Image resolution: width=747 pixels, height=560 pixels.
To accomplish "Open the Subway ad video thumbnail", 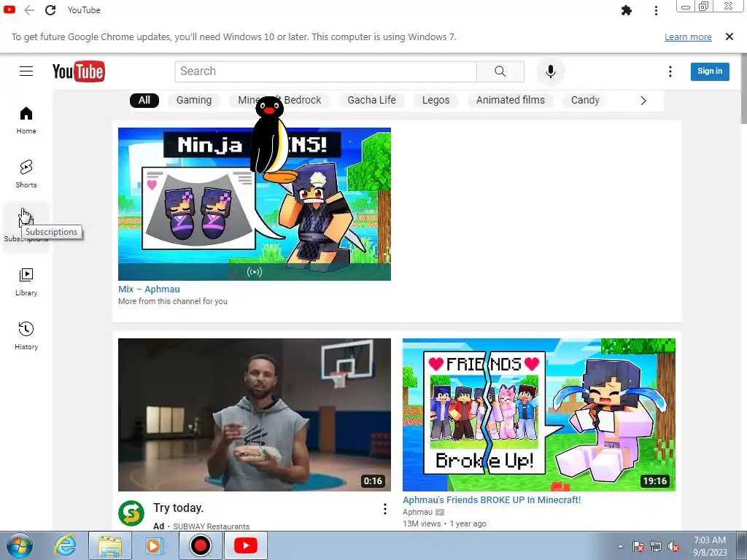I will click(255, 415).
